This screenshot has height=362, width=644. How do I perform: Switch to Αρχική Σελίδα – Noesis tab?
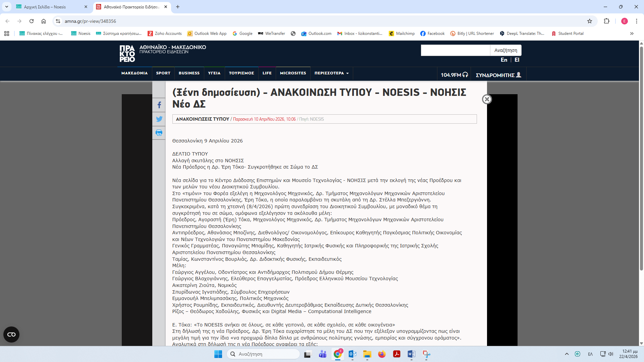[x=45, y=7]
